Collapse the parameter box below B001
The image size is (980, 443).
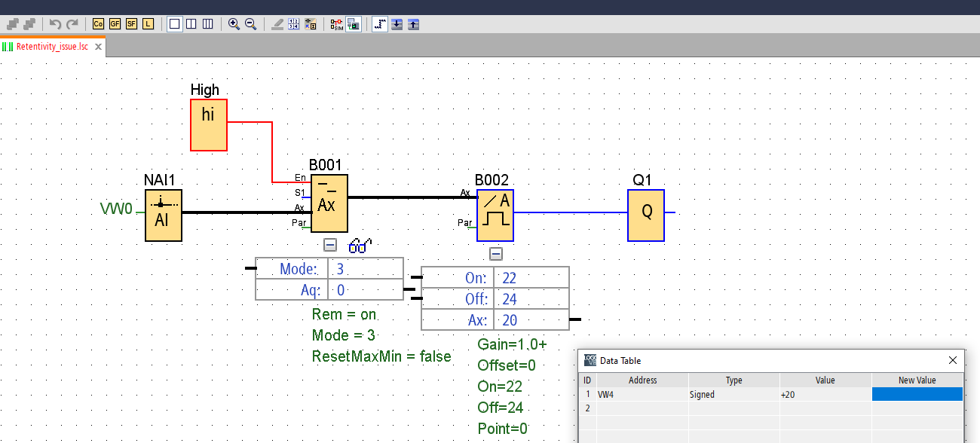click(x=329, y=245)
